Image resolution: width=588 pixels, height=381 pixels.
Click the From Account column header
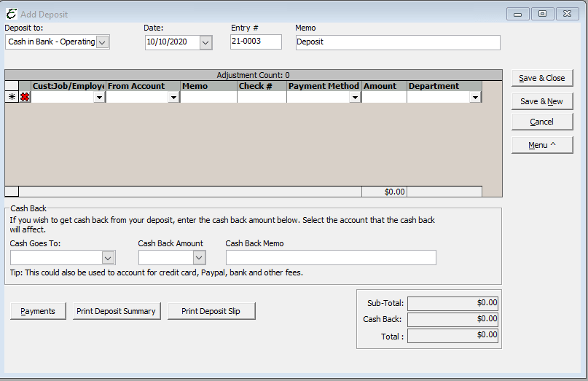[x=144, y=86]
